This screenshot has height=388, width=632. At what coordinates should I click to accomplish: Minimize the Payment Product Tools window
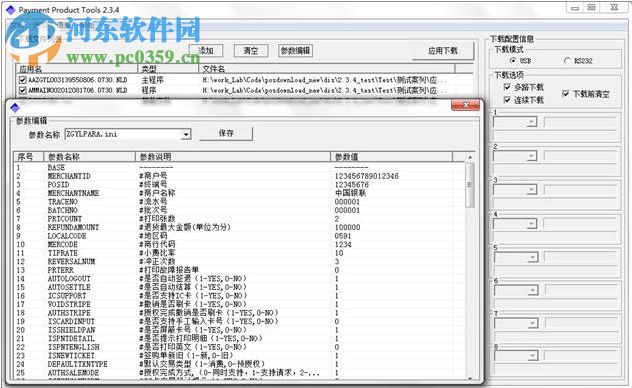click(x=575, y=8)
